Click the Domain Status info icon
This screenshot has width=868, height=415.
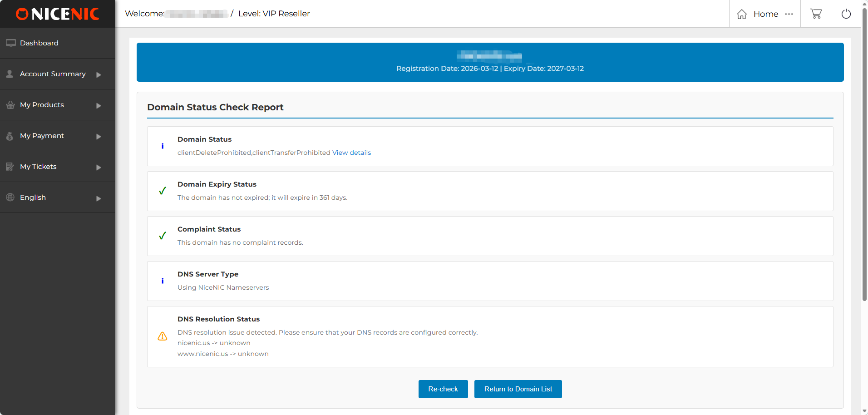[x=163, y=146]
